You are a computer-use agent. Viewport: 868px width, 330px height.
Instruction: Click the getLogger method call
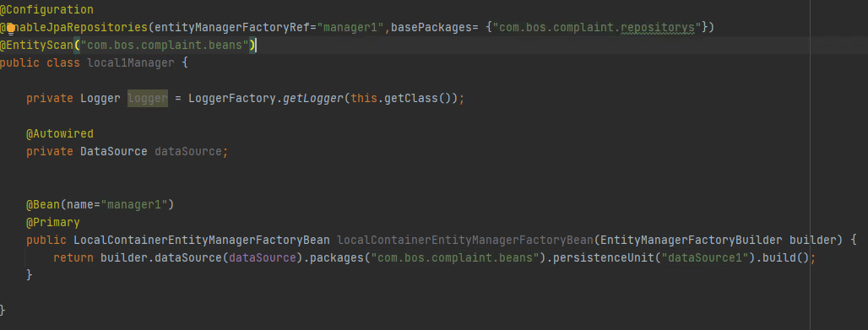pyautogui.click(x=313, y=98)
